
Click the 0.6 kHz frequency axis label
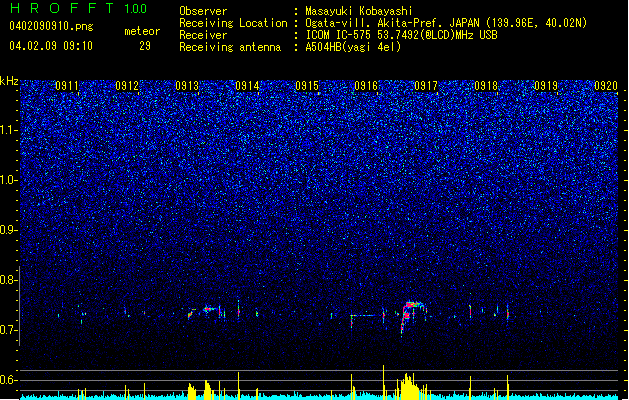[x=9, y=380]
